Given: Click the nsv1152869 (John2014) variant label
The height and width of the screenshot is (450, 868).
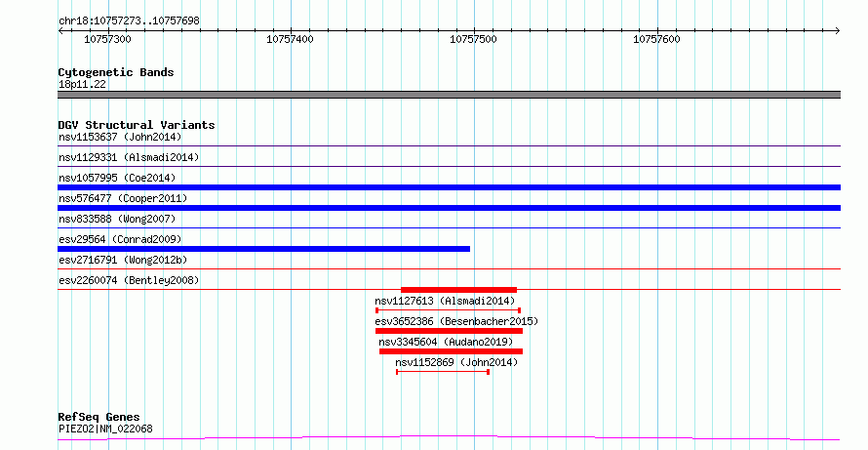Looking at the screenshot, I should (x=456, y=362).
